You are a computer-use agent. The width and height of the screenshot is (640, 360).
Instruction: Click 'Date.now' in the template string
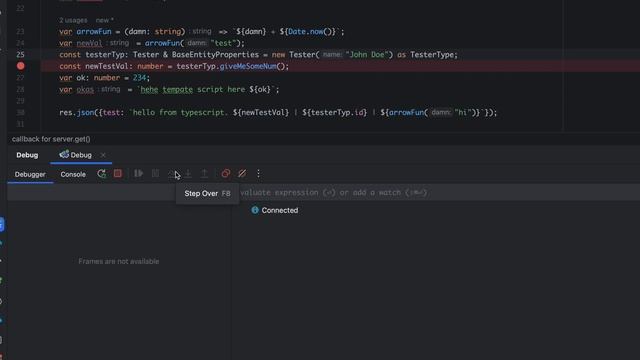point(305,31)
